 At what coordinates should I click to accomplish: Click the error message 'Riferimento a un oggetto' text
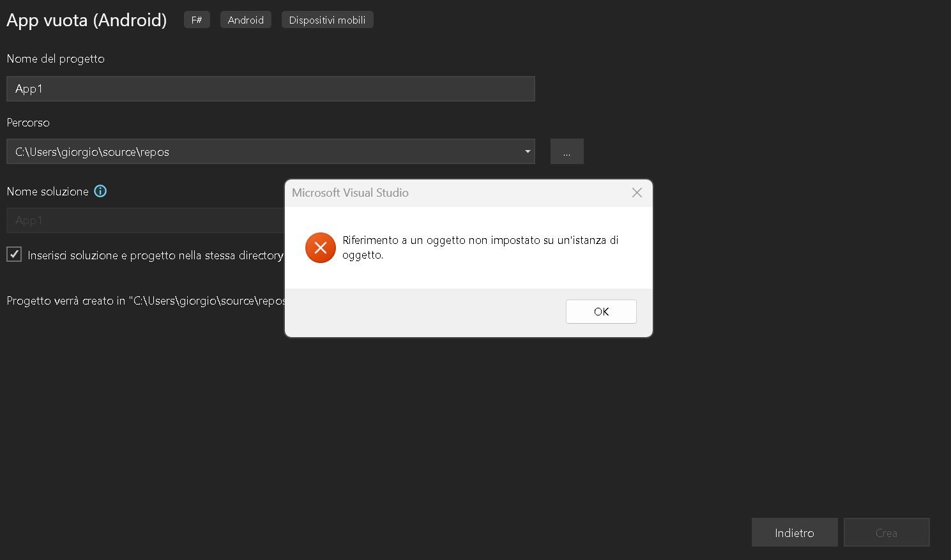pyautogui.click(x=480, y=247)
